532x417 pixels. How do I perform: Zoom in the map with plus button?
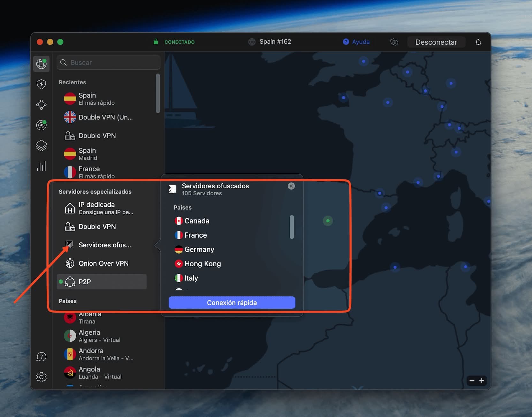click(482, 380)
